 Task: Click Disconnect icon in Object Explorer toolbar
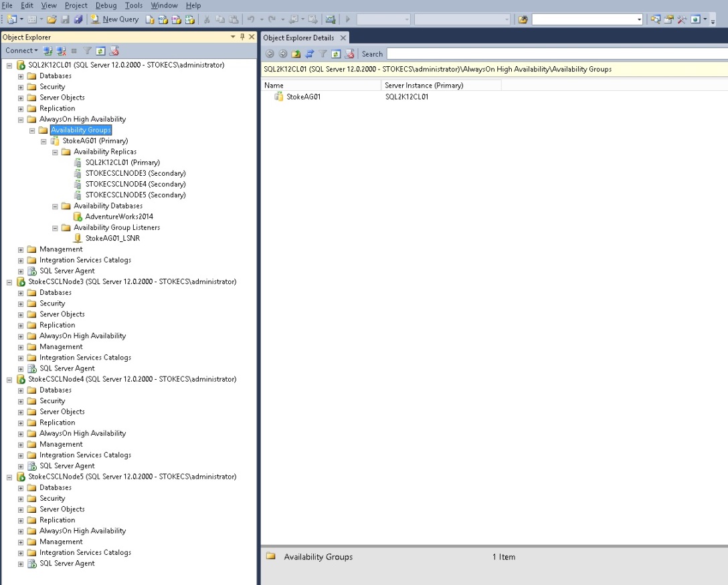[x=61, y=51]
